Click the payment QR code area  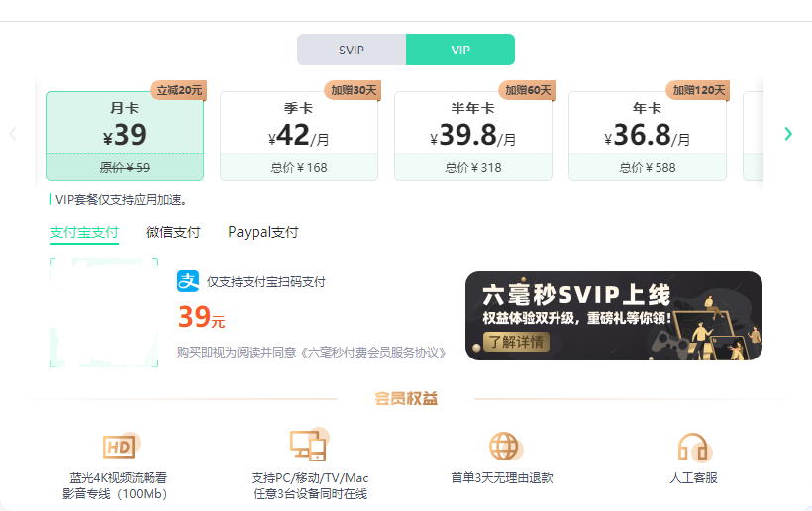[x=104, y=313]
